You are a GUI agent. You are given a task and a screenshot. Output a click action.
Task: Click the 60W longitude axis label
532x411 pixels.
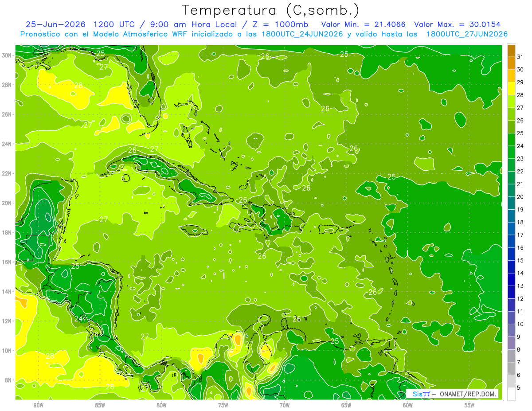(408, 406)
